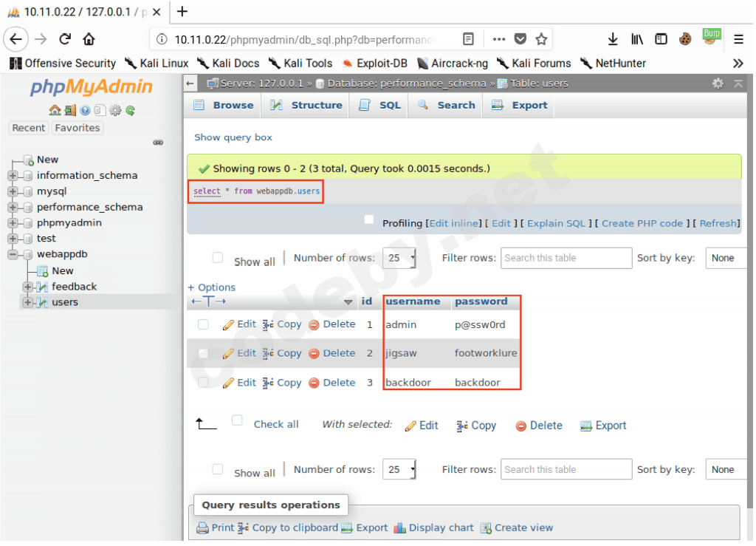This screenshot has height=546, width=756.
Task: Click Show query box link
Action: click(x=233, y=138)
